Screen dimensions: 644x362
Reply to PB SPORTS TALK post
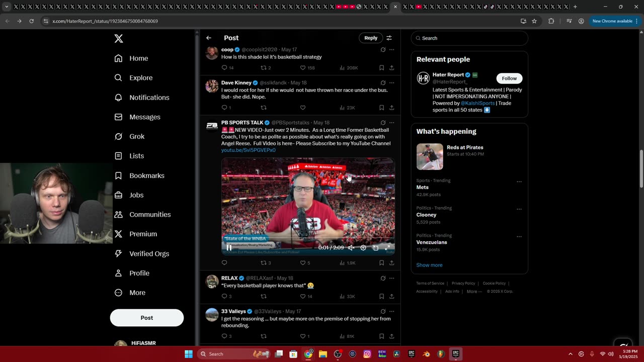click(224, 263)
